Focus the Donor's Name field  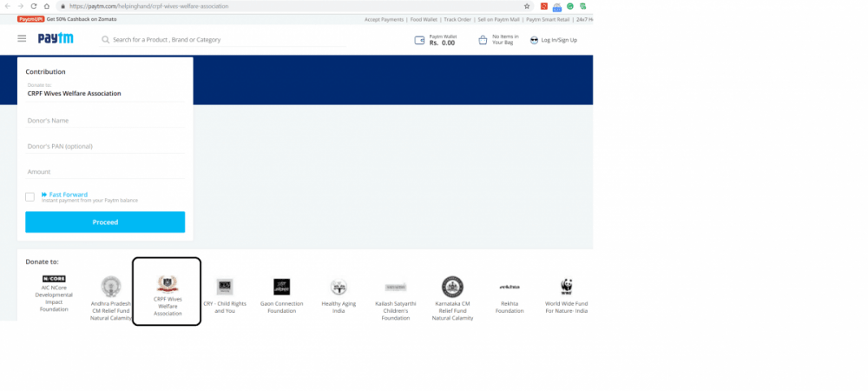coord(105,121)
